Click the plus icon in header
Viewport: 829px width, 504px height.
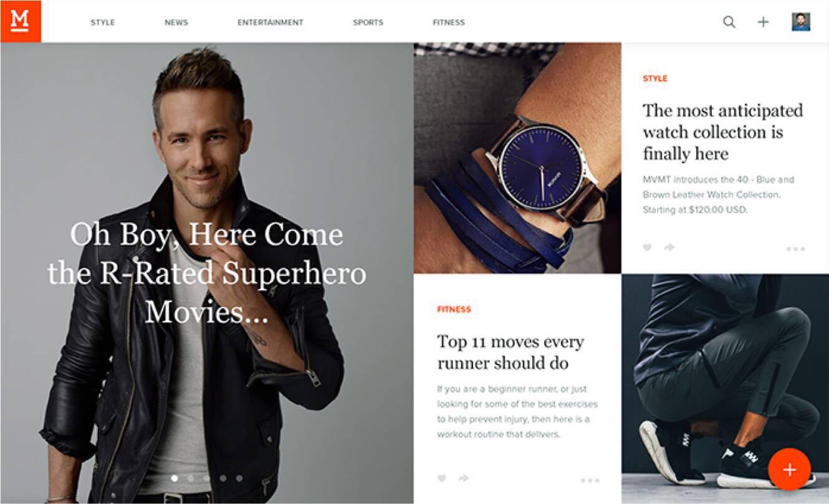(x=763, y=22)
